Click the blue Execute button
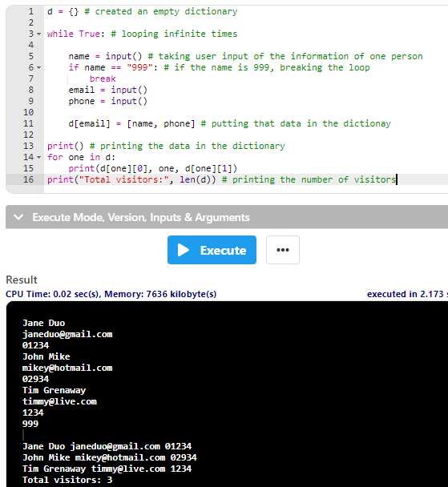Image resolution: width=448 pixels, height=487 pixels. pos(212,250)
